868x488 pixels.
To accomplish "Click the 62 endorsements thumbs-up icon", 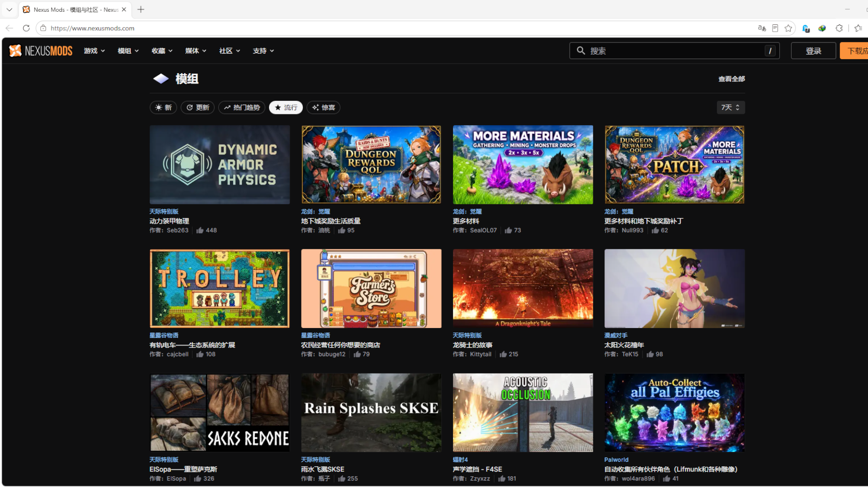I will (655, 230).
